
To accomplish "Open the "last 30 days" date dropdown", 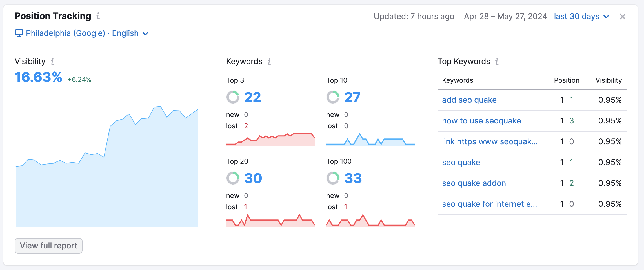I will click(576, 16).
